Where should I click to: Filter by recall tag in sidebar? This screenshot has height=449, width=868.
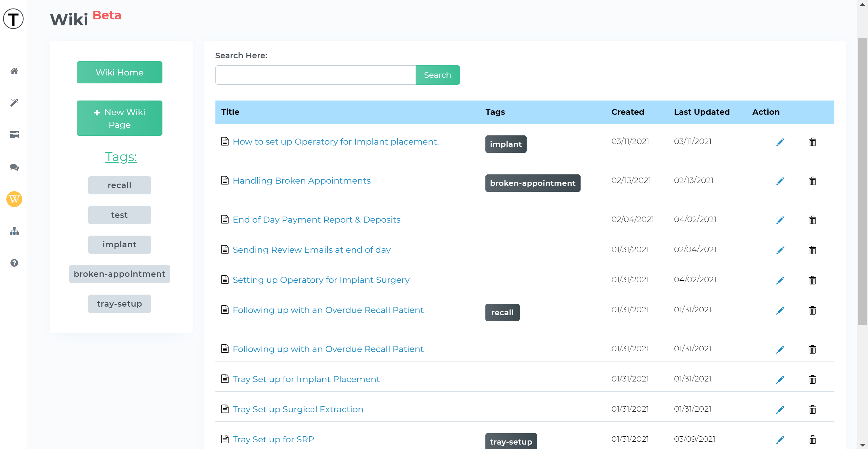[x=119, y=185]
